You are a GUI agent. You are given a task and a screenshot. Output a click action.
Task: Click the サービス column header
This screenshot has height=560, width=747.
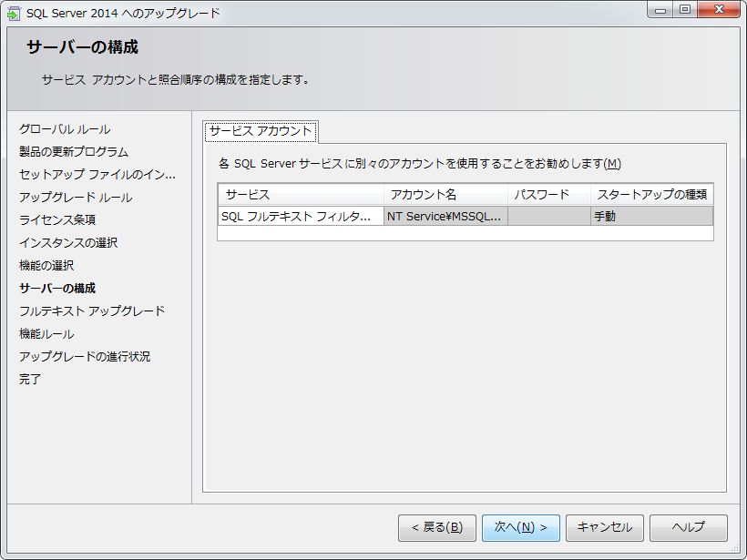point(301,195)
